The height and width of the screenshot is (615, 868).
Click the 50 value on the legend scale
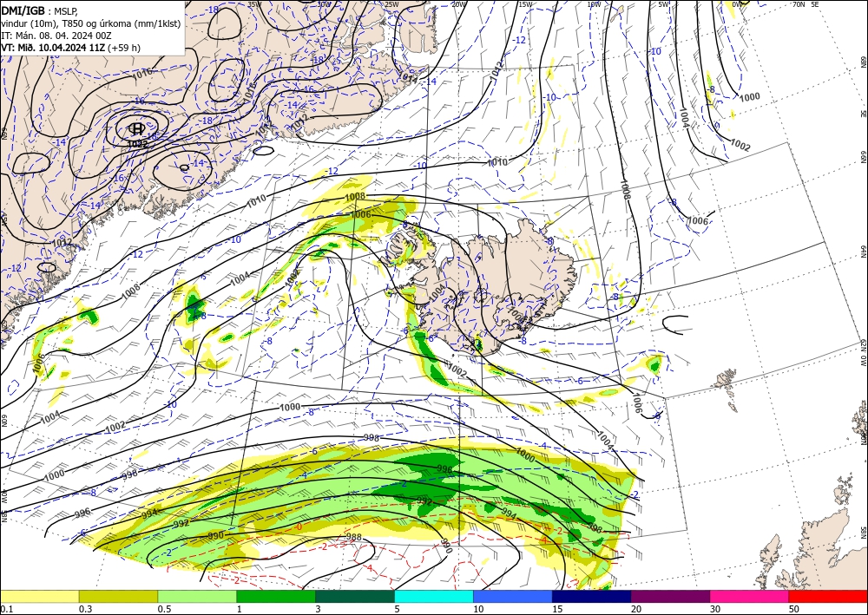tap(795, 609)
